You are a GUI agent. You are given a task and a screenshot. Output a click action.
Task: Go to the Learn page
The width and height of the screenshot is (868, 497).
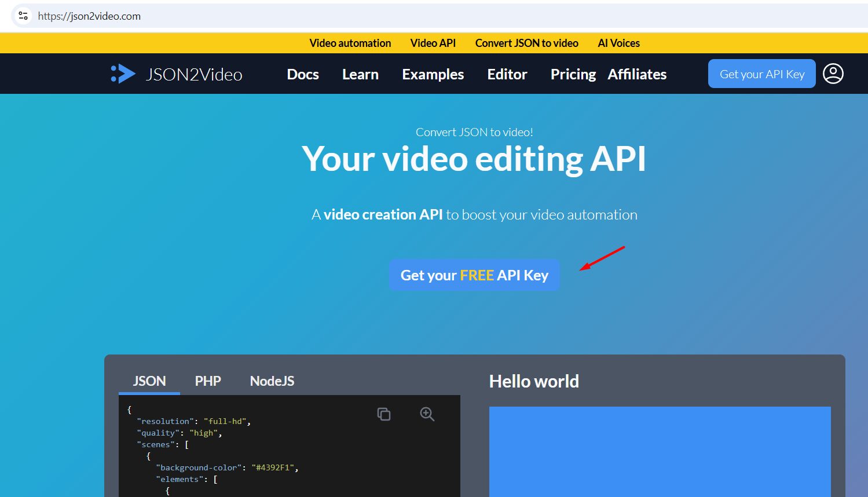click(x=360, y=74)
